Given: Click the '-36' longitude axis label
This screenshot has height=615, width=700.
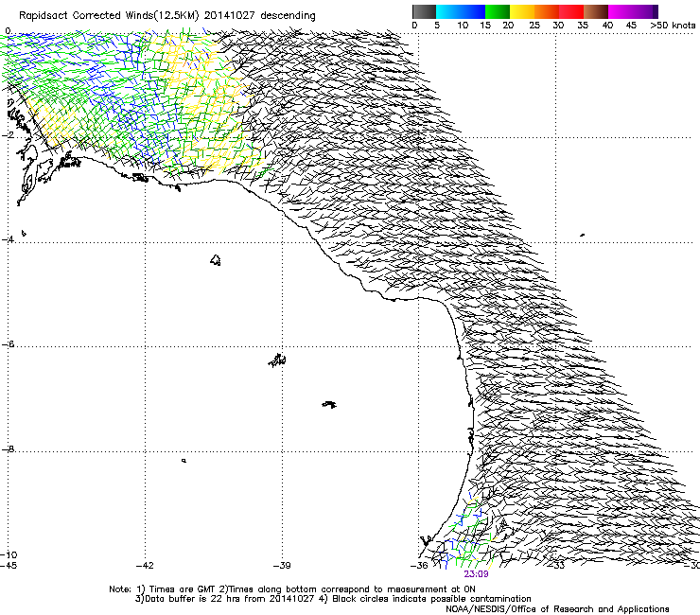Looking at the screenshot, I should [419, 566].
